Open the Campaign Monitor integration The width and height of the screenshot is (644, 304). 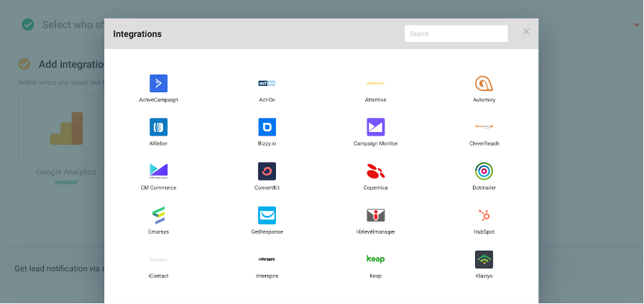click(x=375, y=127)
